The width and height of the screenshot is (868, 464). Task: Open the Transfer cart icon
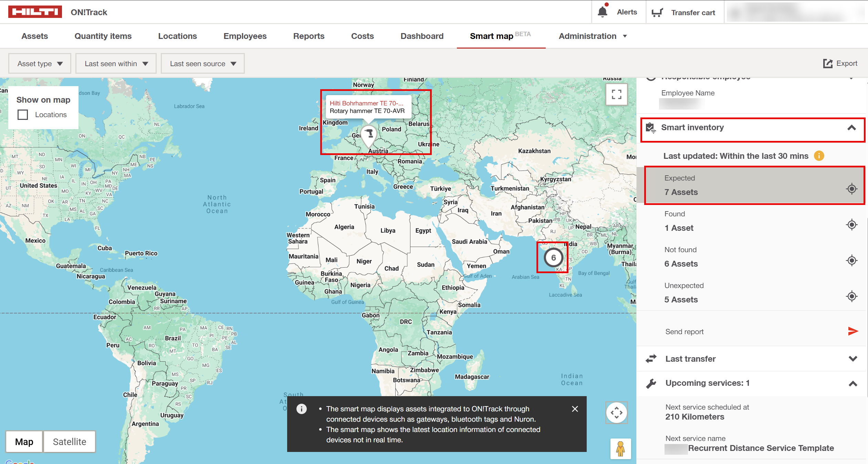[x=657, y=12]
